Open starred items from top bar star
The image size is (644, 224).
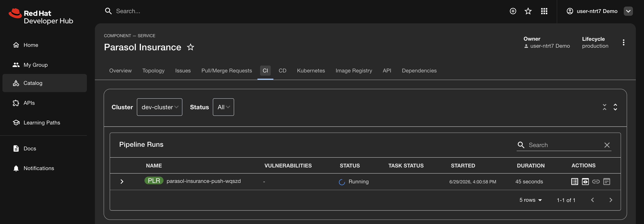click(528, 11)
